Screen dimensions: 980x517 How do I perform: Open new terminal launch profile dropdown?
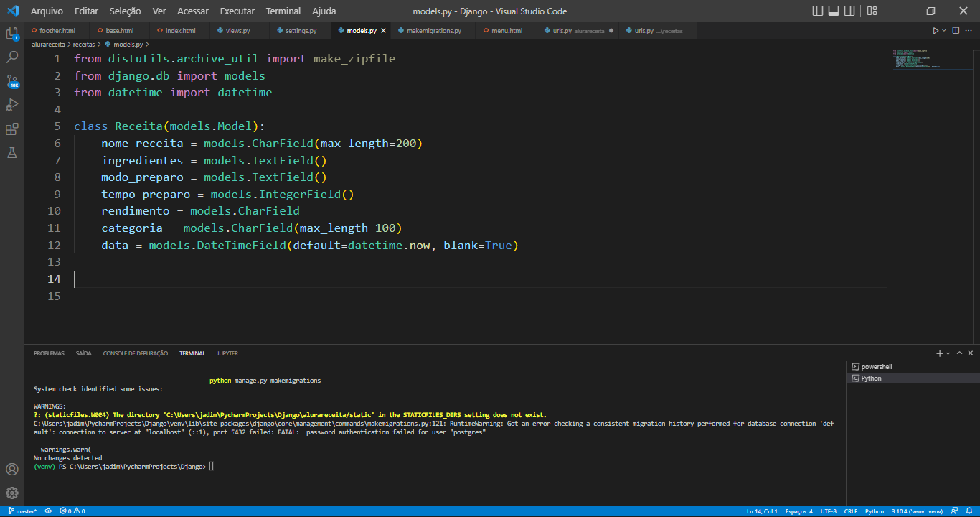[x=948, y=354]
